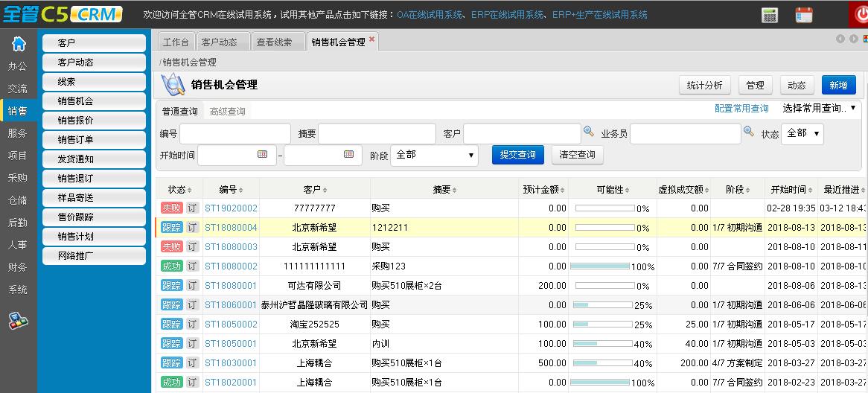This screenshot has height=393, width=868.
Task: Click 提交查询 button
Action: click(518, 155)
